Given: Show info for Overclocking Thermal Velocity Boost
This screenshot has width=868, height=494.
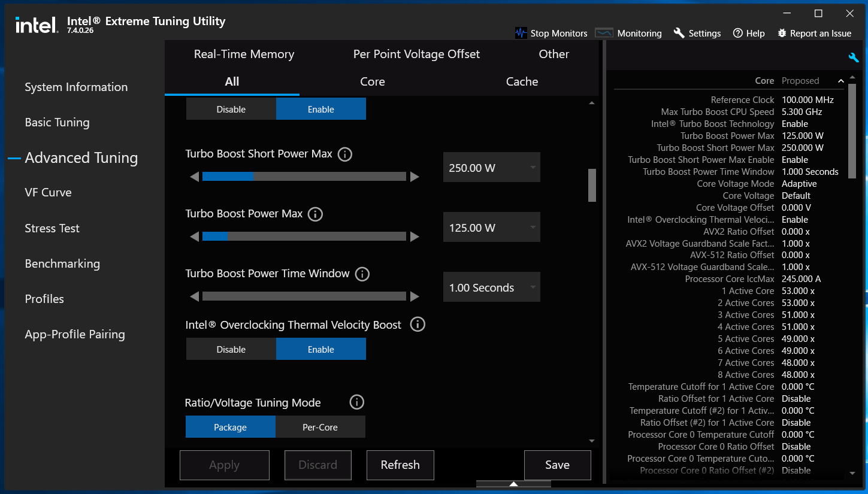Looking at the screenshot, I should (418, 325).
